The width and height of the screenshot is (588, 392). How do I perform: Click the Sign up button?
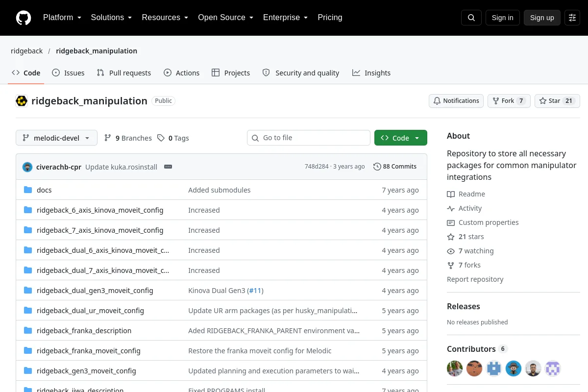tap(542, 18)
